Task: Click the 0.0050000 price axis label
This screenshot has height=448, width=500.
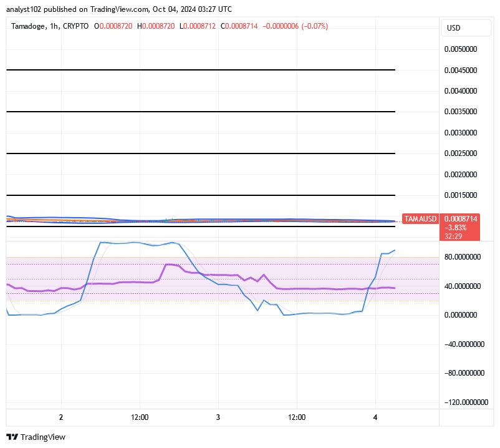Action: point(461,49)
